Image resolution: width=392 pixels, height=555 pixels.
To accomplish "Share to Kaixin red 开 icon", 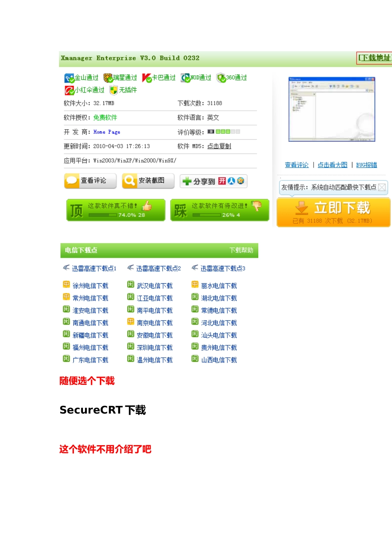I will tap(222, 181).
